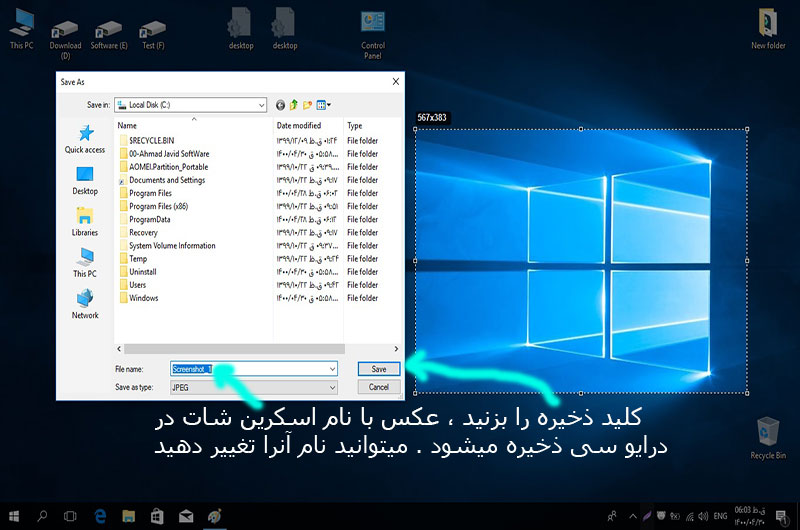The height and width of the screenshot is (530, 800).
Task: Open the View menu icon in dialog
Action: pos(323,105)
